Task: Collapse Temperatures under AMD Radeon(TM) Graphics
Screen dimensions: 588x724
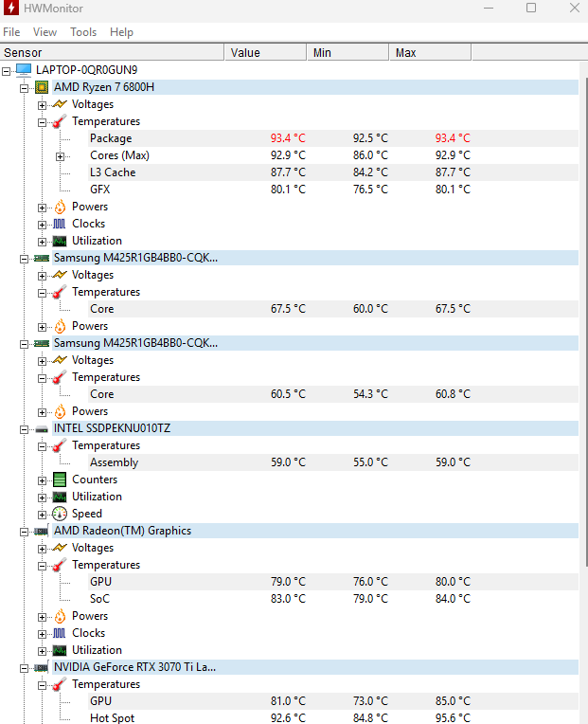Action: click(42, 566)
